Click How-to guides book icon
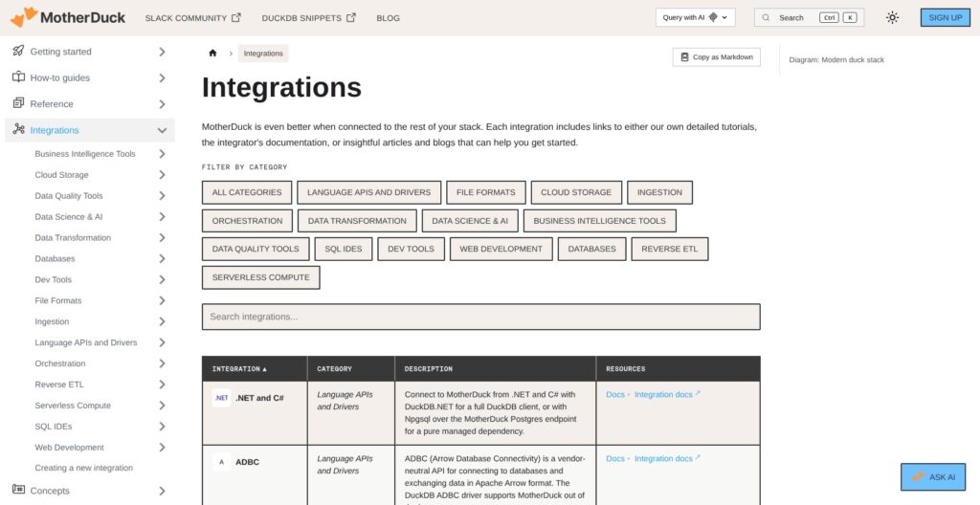The width and height of the screenshot is (980, 505). (x=19, y=77)
